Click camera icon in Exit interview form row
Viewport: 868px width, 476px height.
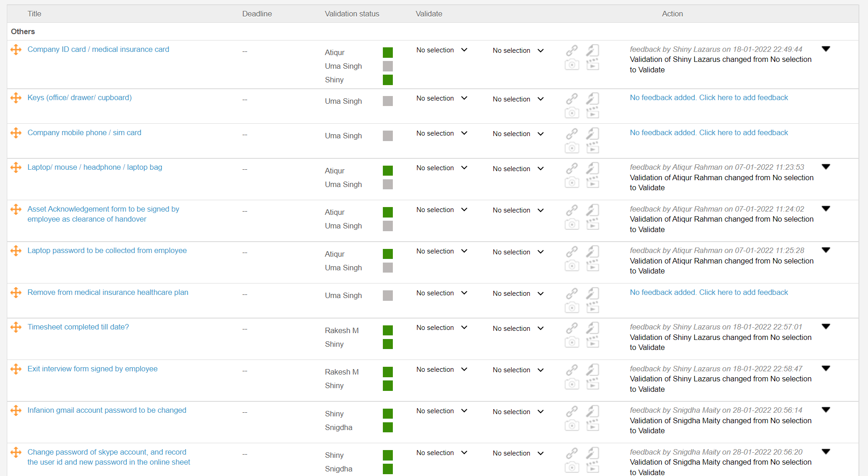572,384
